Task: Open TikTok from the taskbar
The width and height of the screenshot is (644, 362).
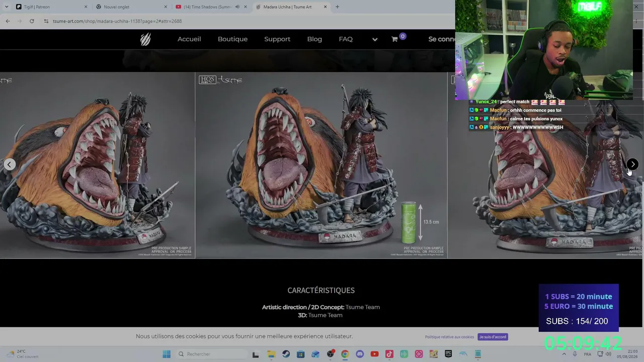Action: [x=389, y=354]
